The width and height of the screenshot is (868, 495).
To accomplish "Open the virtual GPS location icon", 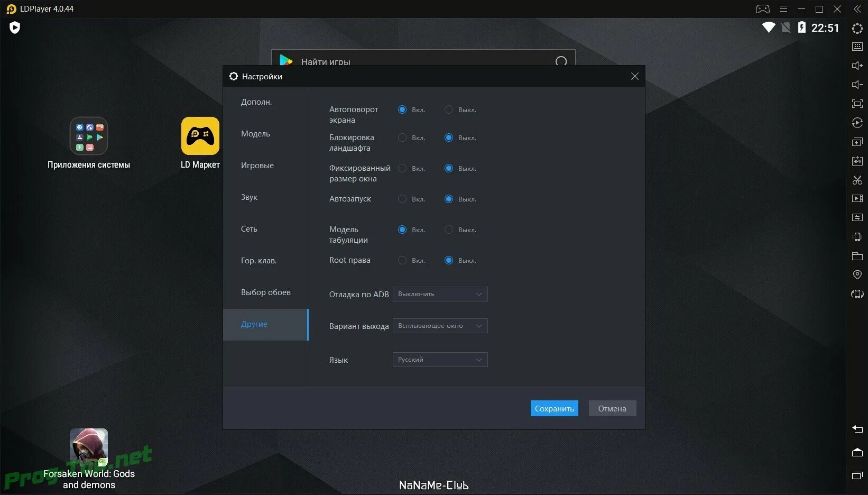I will pyautogui.click(x=857, y=274).
